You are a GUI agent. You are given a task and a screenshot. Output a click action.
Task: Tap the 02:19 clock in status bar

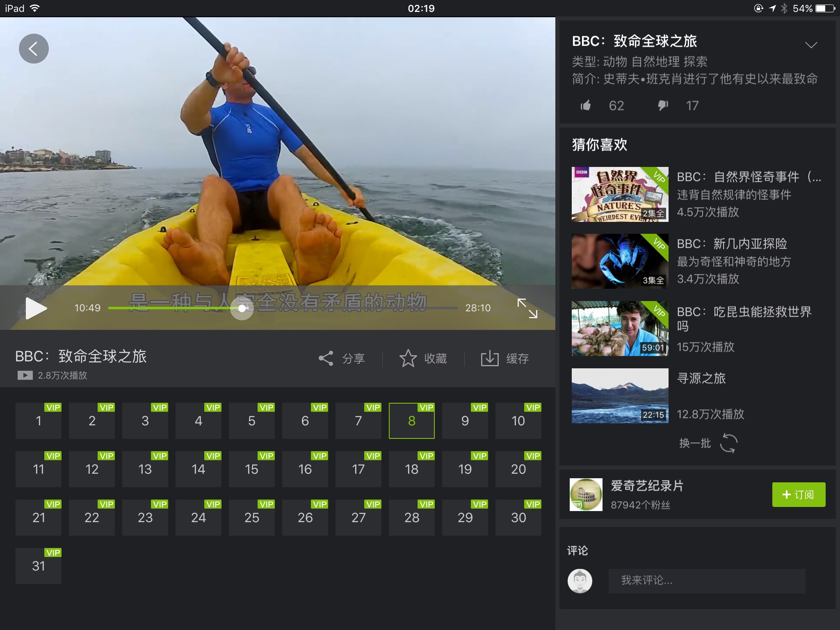pyautogui.click(x=421, y=8)
